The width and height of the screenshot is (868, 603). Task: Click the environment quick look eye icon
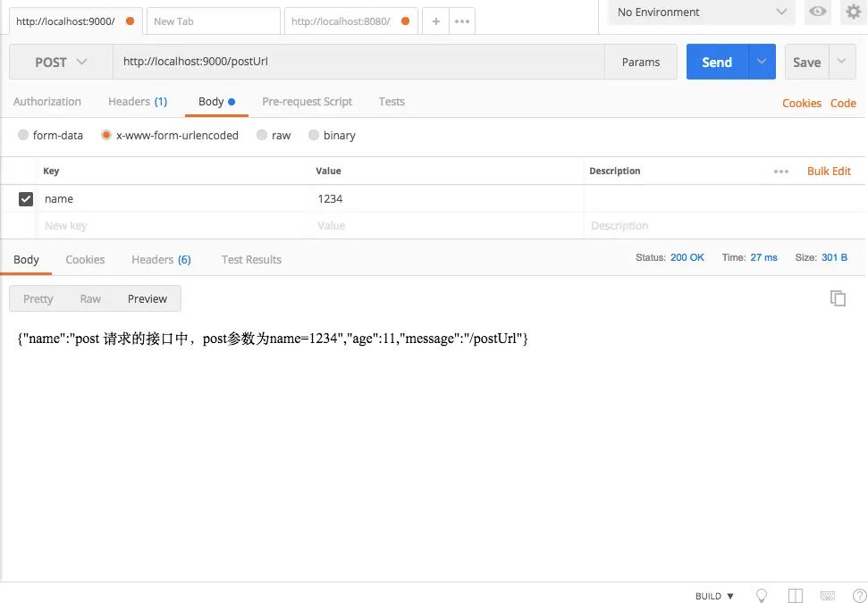pos(817,12)
